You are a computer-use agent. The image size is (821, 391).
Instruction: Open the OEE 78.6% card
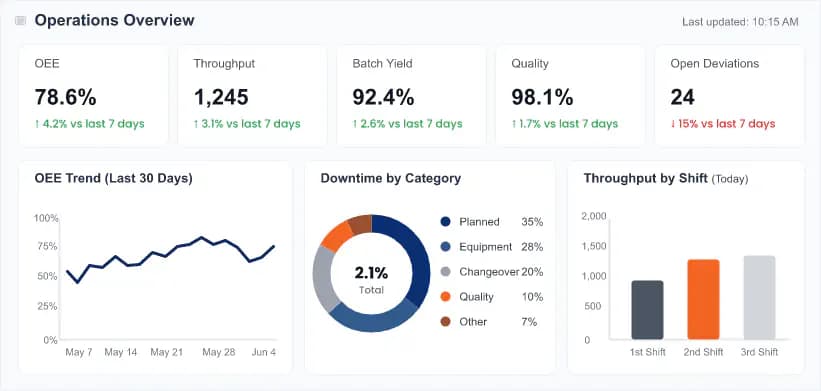[x=93, y=95]
